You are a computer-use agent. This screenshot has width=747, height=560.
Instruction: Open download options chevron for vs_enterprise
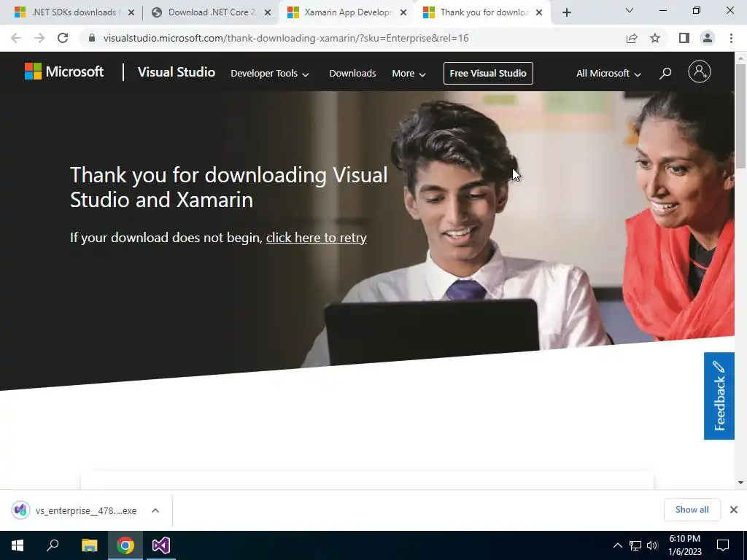click(x=155, y=510)
